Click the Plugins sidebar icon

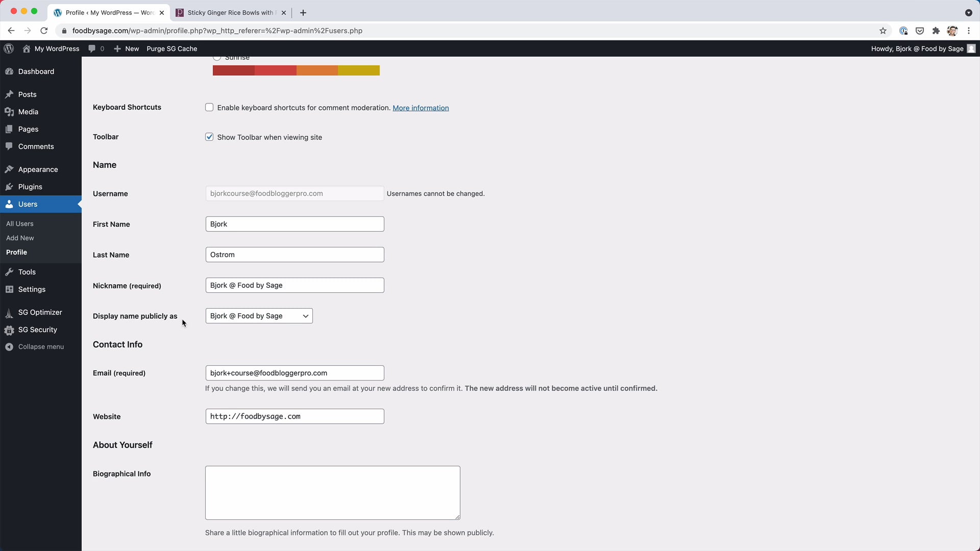(9, 187)
